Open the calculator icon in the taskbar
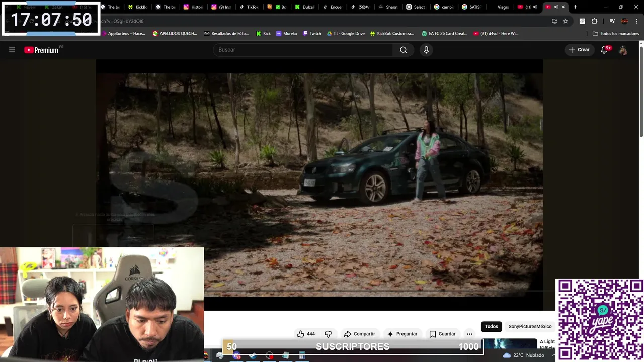 302,356
